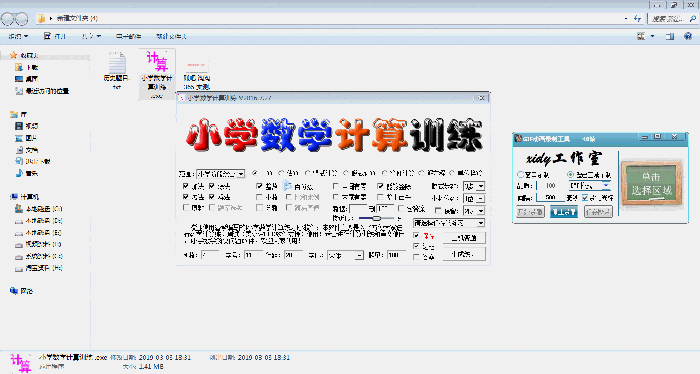The height and width of the screenshot is (374, 700).
Task: Open the dropdown in the math trainer bottom row
Action: click(345, 255)
